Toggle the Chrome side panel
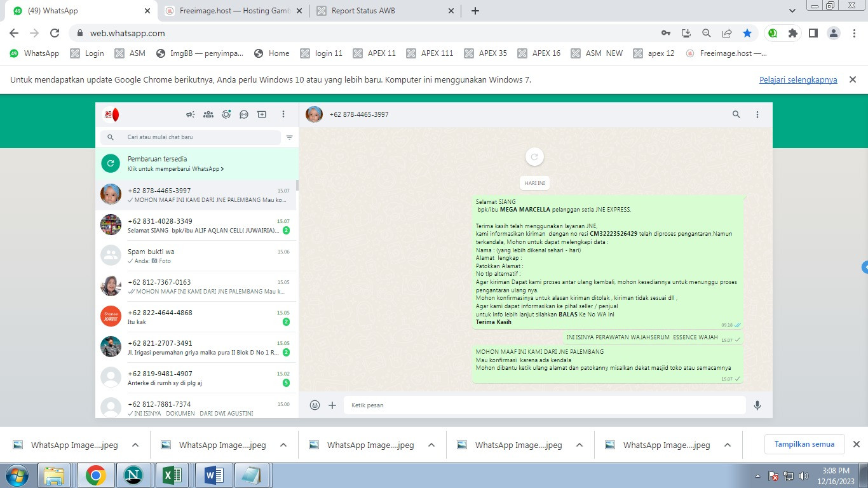The height and width of the screenshot is (488, 868). click(813, 33)
